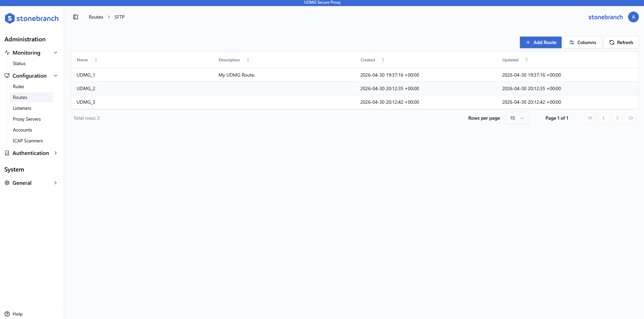Click the Add Route button

coord(541,42)
